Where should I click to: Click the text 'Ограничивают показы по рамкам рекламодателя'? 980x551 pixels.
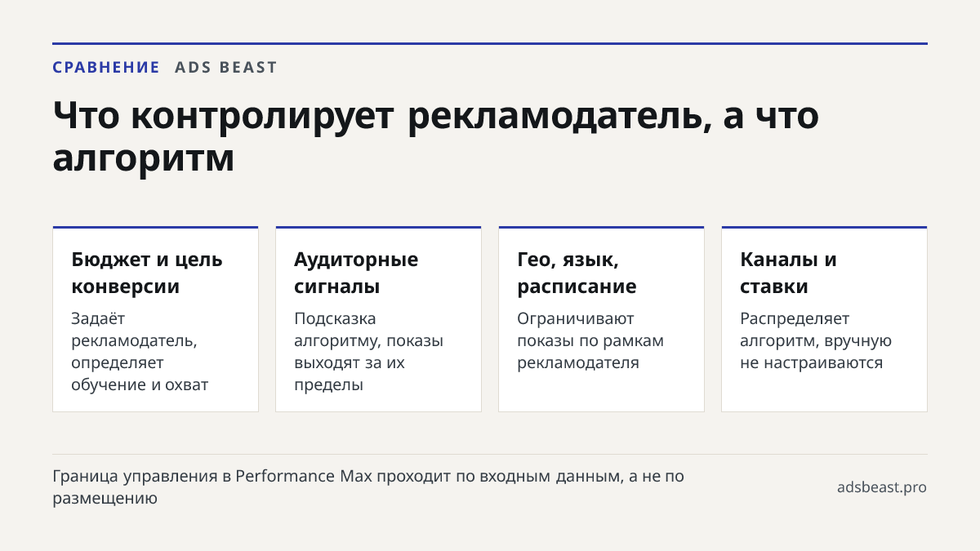[x=590, y=341]
